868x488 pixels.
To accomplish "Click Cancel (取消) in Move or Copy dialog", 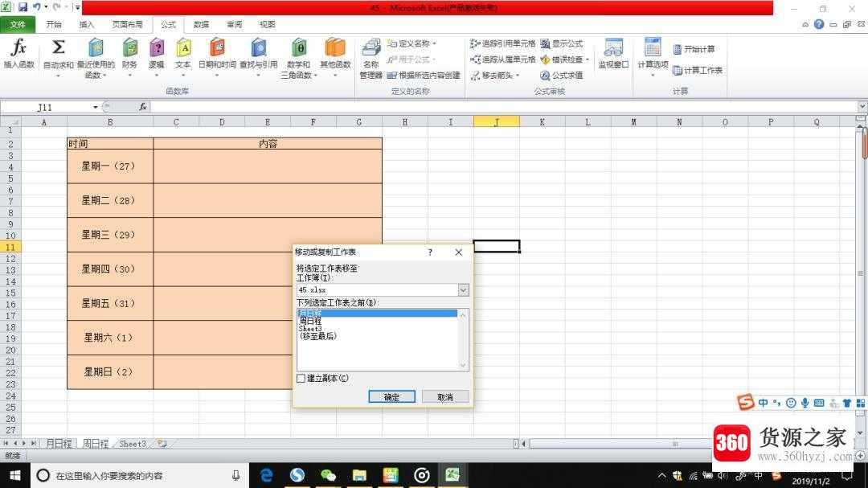I will point(445,396).
